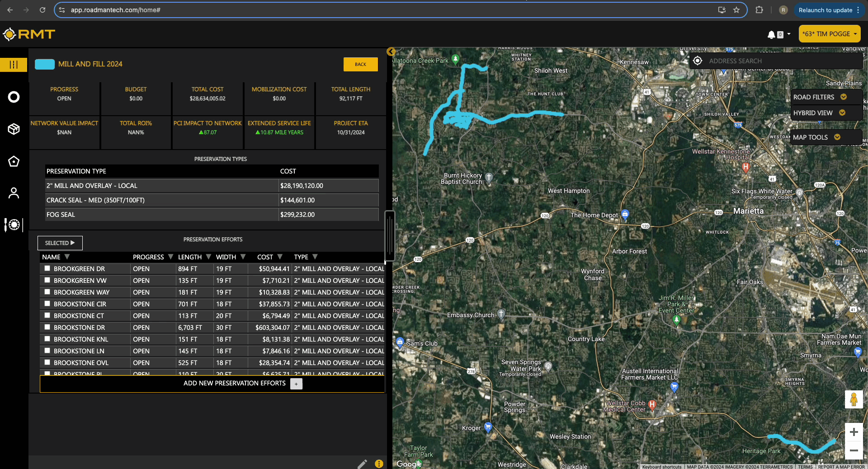Click the blue project color swatch
This screenshot has width=868, height=469.
45,64
